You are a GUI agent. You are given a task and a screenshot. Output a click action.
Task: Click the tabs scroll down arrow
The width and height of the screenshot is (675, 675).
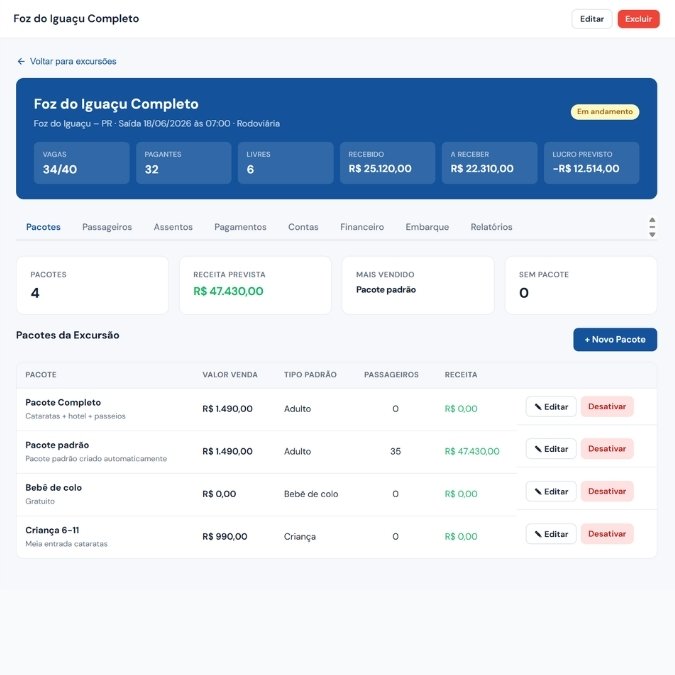(652, 235)
